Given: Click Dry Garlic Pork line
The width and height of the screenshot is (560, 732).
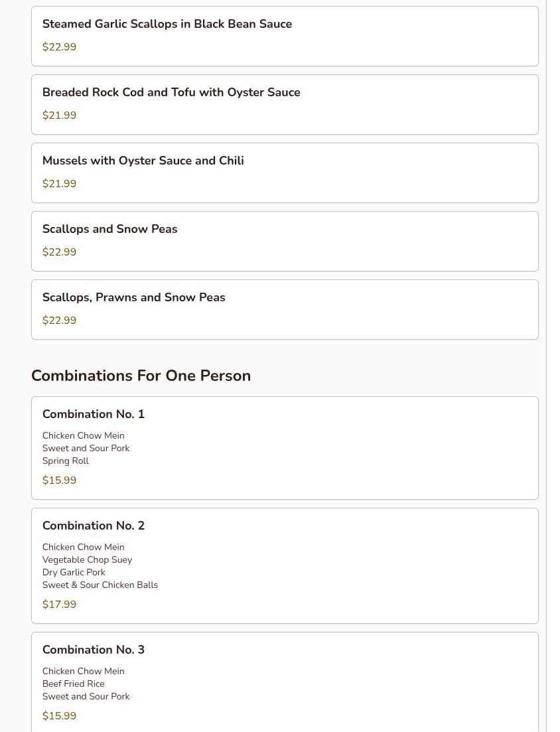Looking at the screenshot, I should tap(73, 573).
